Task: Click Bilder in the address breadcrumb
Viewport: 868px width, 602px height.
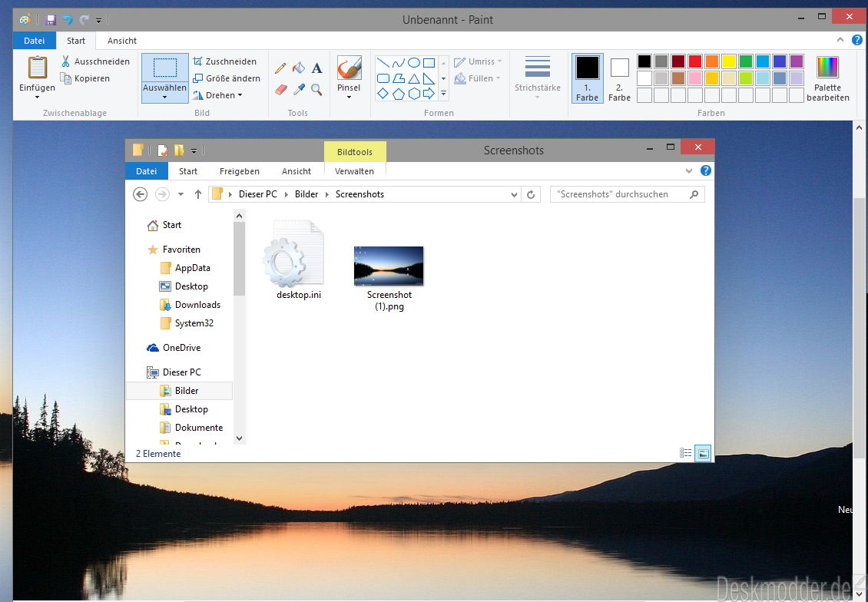Action: (x=306, y=194)
